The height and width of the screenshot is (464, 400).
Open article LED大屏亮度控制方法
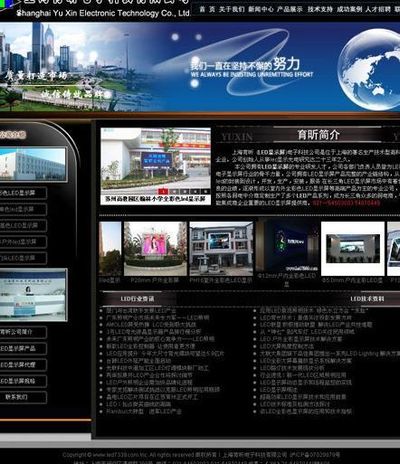point(287,346)
